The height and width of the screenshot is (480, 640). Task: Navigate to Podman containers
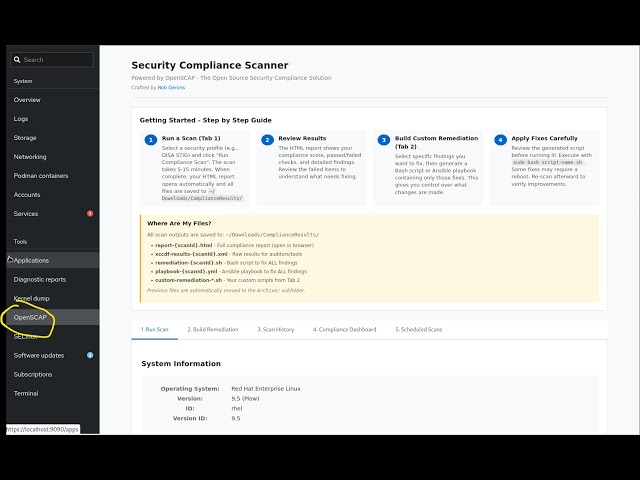(x=41, y=175)
